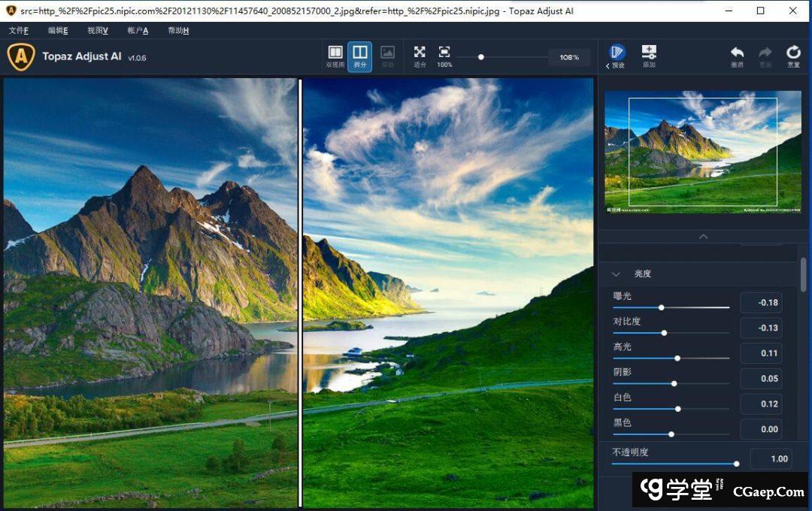The image size is (812, 511).
Task: Collapse the 亮度 brightness section
Action: pyautogui.click(x=617, y=274)
